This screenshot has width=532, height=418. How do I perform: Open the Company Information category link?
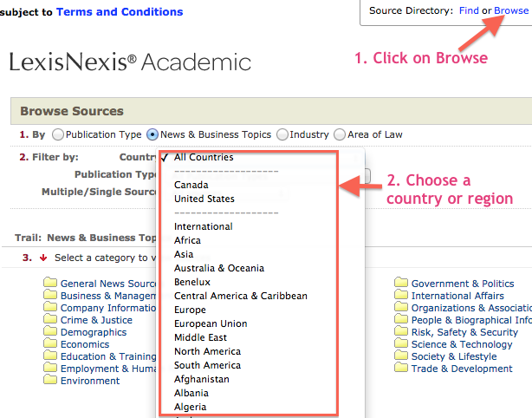point(108,308)
